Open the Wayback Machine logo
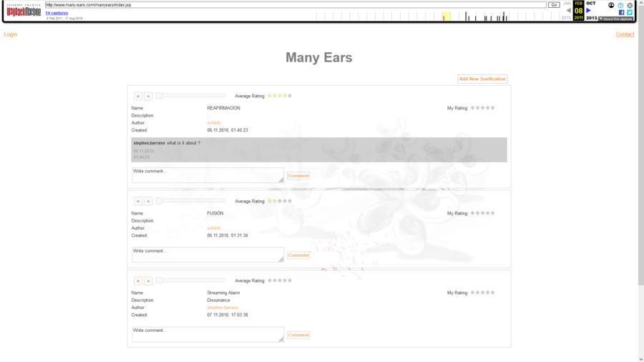This screenshot has height=362, width=644. (24, 10)
